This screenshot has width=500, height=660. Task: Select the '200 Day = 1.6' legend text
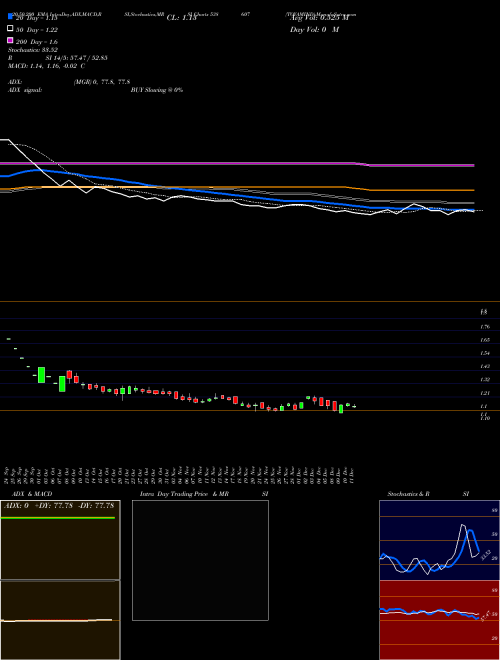click(37, 42)
